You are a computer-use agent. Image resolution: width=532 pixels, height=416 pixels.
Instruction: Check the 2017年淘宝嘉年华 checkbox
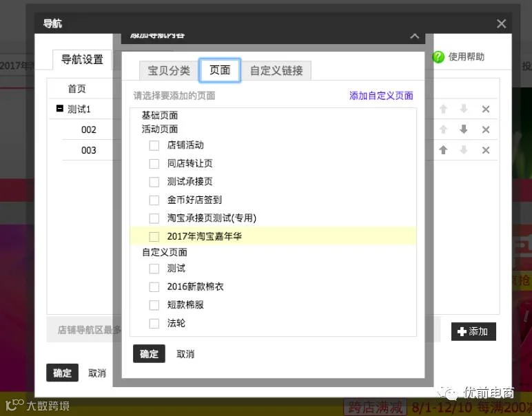[154, 236]
